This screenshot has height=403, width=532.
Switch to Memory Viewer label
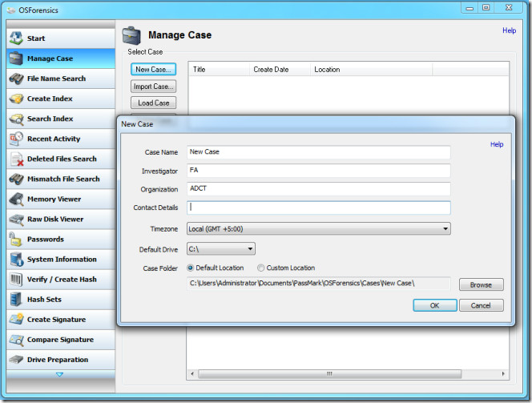54,199
